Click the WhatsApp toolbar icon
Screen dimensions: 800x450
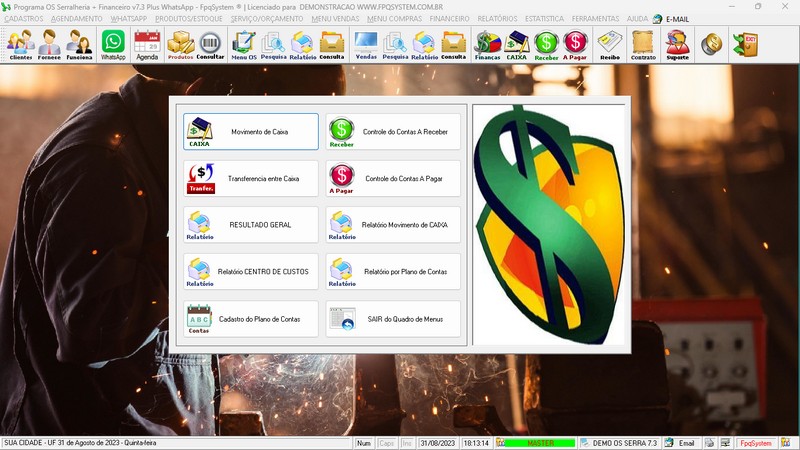tap(114, 45)
